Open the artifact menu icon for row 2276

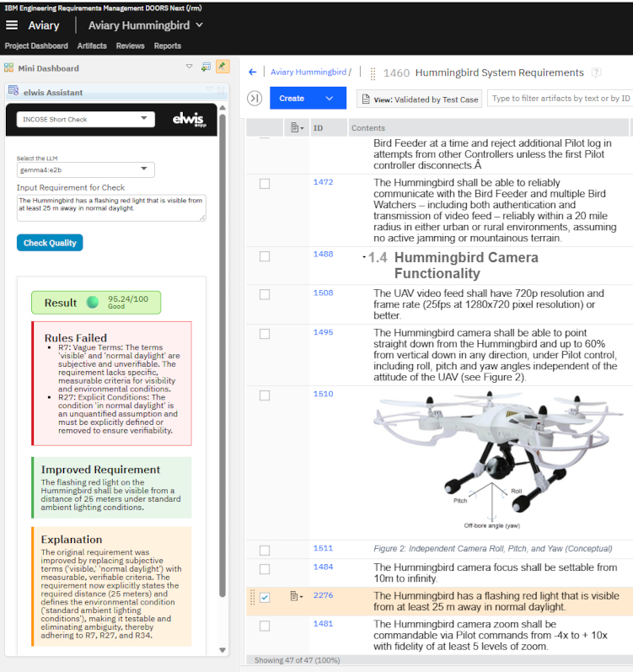tap(296, 597)
